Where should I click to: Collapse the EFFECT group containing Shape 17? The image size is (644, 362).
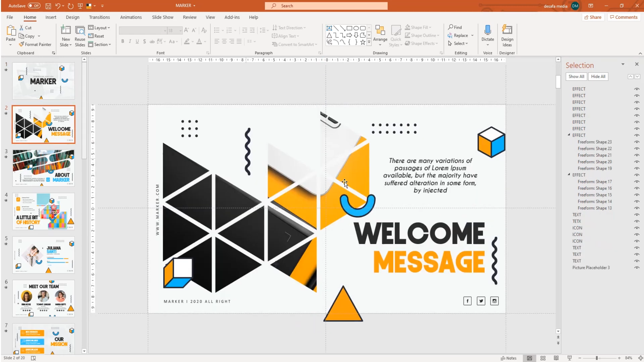click(569, 175)
